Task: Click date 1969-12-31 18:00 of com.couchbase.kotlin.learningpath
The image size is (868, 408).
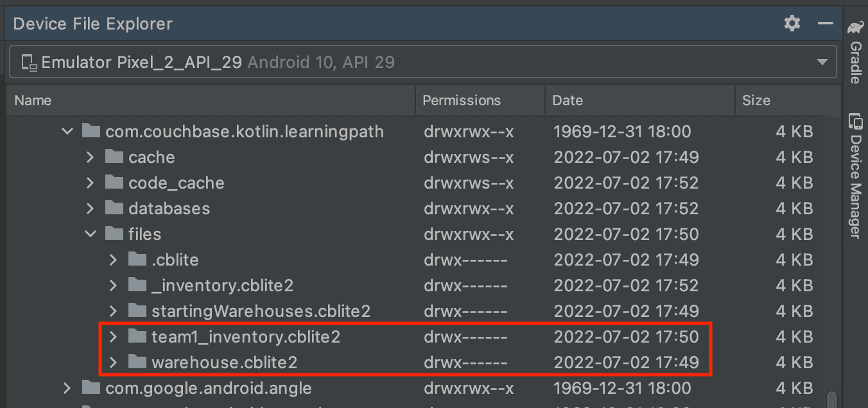Action: point(622,132)
